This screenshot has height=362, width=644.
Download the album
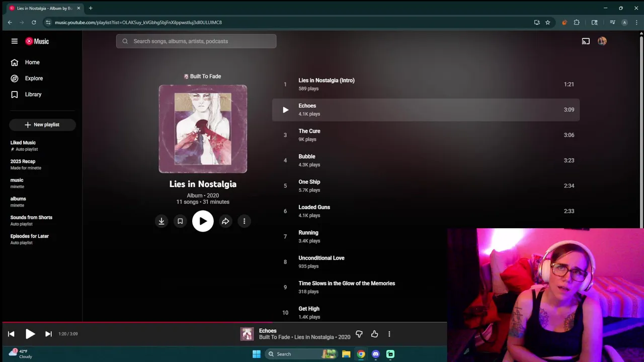coord(162,221)
